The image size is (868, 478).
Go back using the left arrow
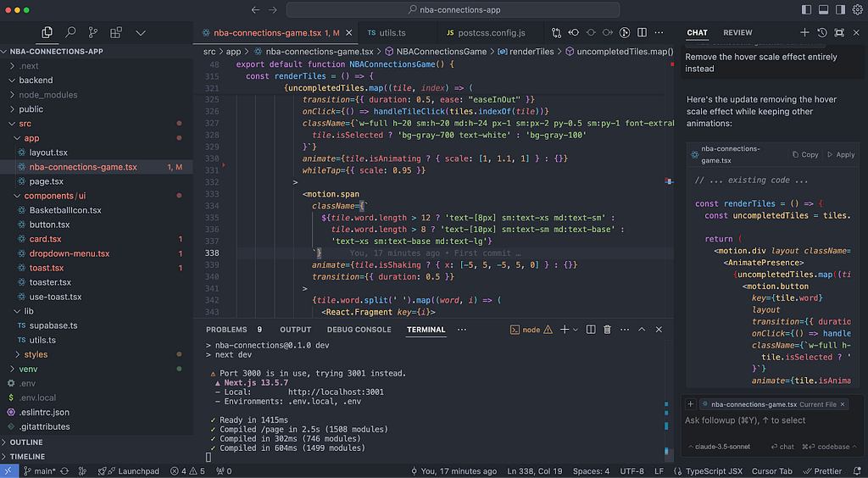[x=255, y=10]
